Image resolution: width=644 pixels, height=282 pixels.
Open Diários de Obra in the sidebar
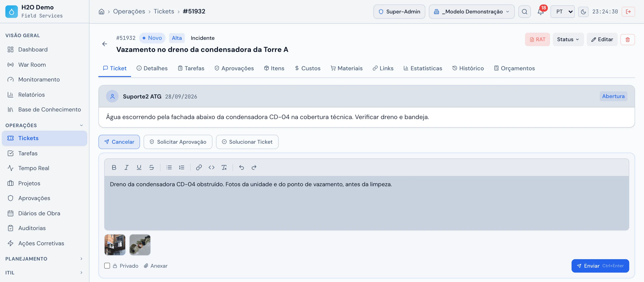(x=44, y=214)
